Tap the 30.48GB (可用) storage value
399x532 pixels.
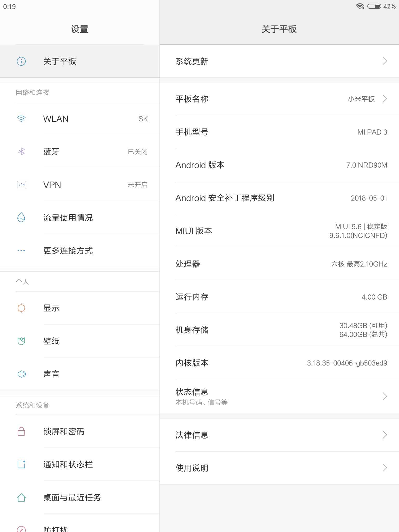pos(363,325)
